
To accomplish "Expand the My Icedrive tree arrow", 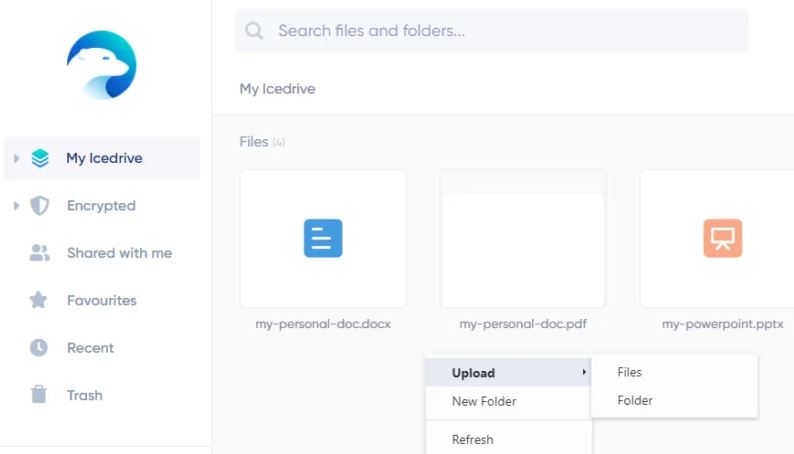I will click(x=16, y=158).
